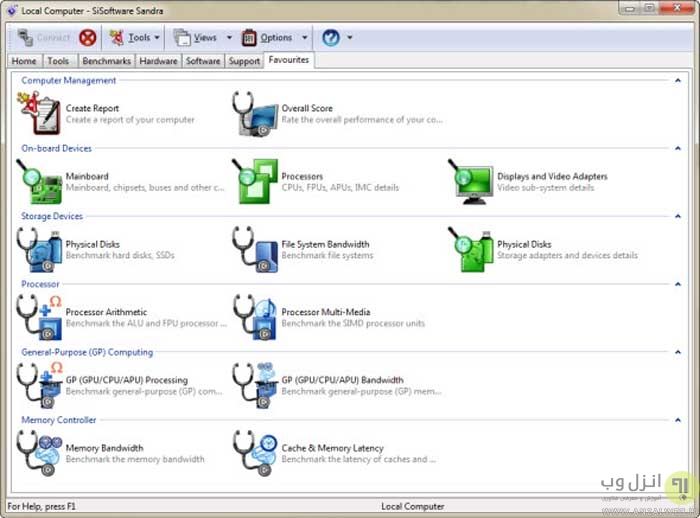The height and width of the screenshot is (518, 700).
Task: Click the Storage Devices group heading
Action: coord(52,216)
